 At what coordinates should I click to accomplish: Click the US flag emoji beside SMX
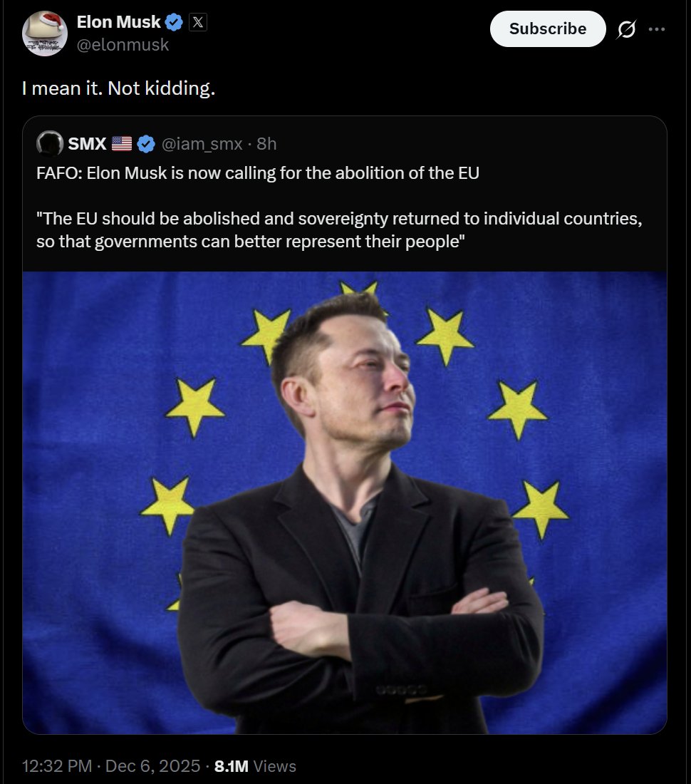[x=121, y=144]
